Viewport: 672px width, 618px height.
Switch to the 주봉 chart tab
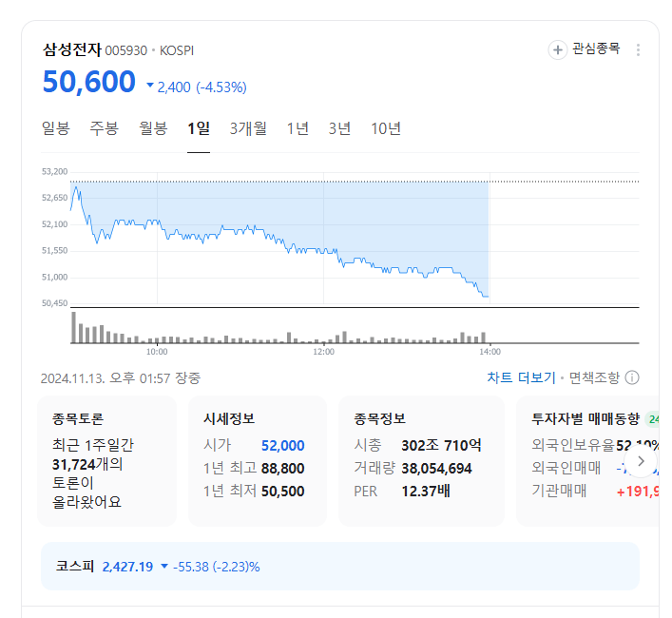pyautogui.click(x=105, y=128)
